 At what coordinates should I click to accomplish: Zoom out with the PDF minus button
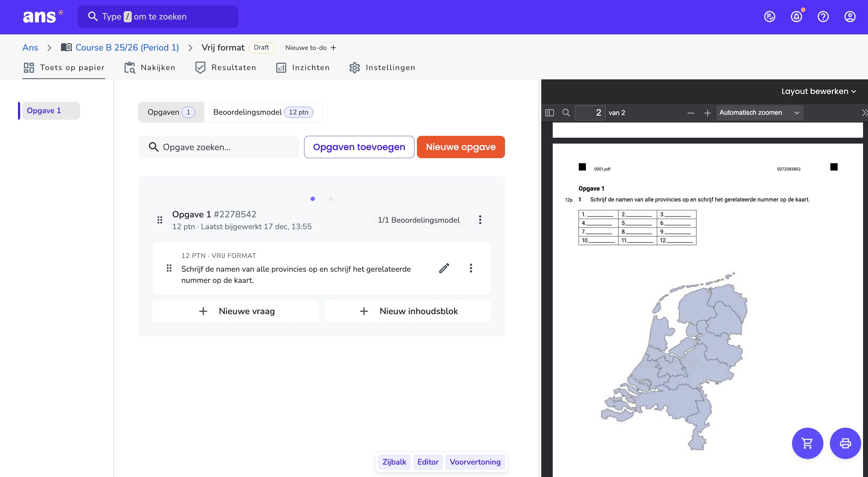pos(690,113)
